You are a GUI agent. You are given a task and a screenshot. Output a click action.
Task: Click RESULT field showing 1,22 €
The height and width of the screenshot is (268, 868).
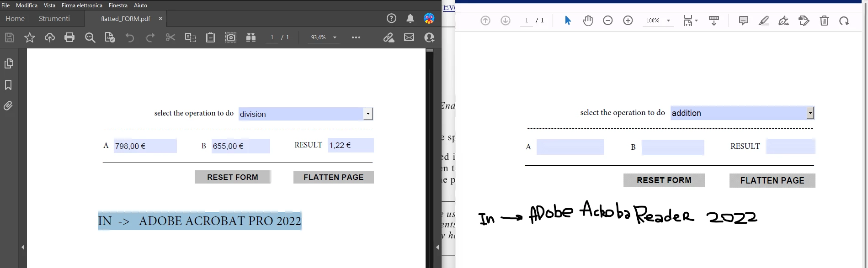coord(351,145)
